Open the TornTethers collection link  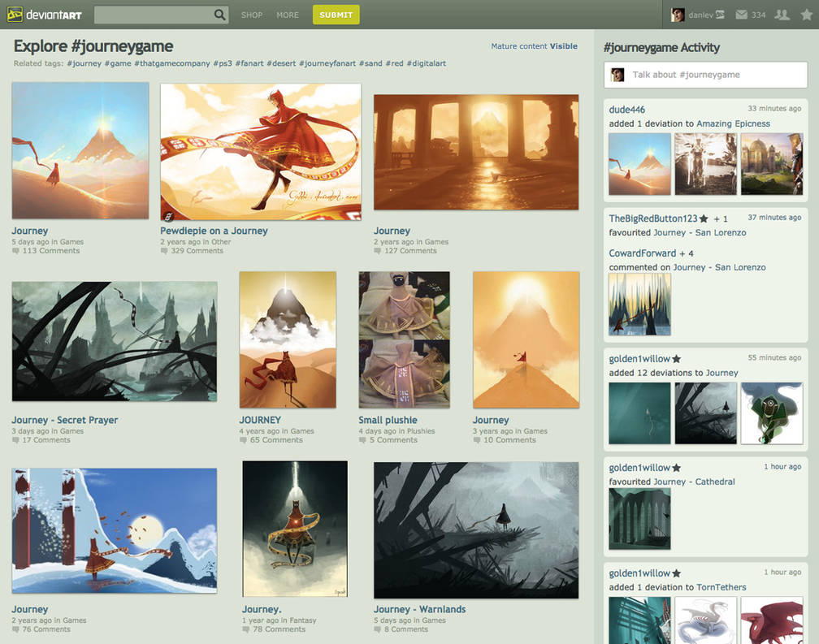[721, 587]
